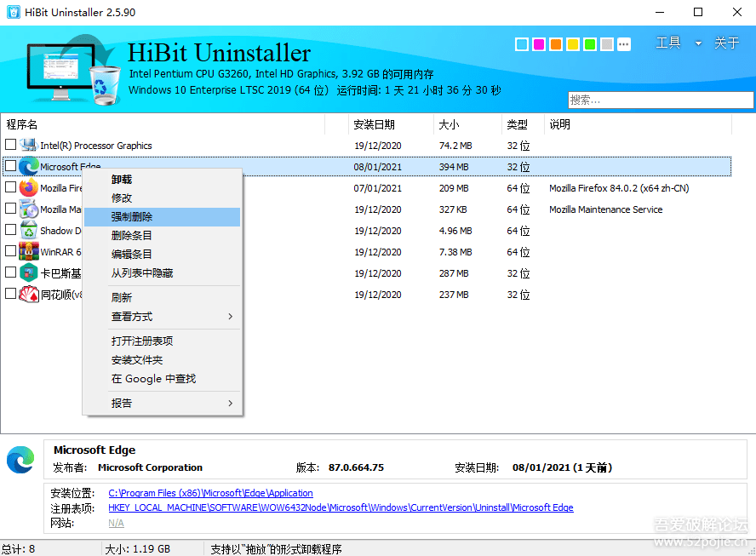Click the HiBit Uninstaller title bar app icon

(13, 12)
